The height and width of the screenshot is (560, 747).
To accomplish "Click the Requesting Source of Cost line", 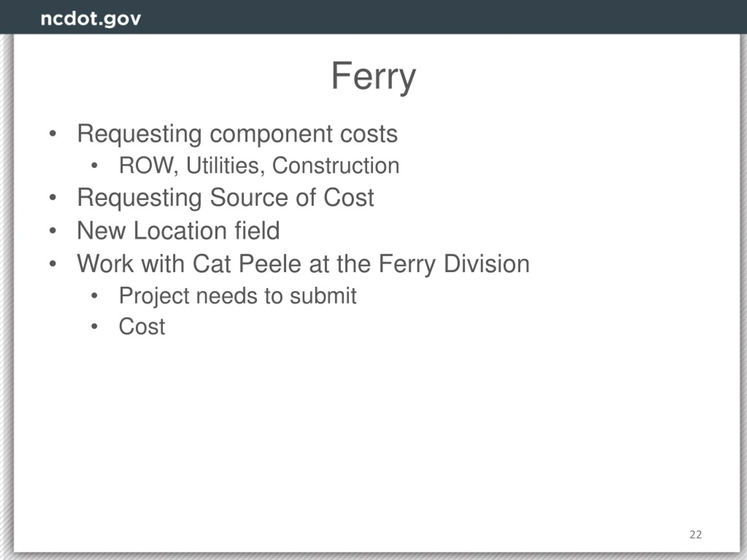I will coord(226,198).
